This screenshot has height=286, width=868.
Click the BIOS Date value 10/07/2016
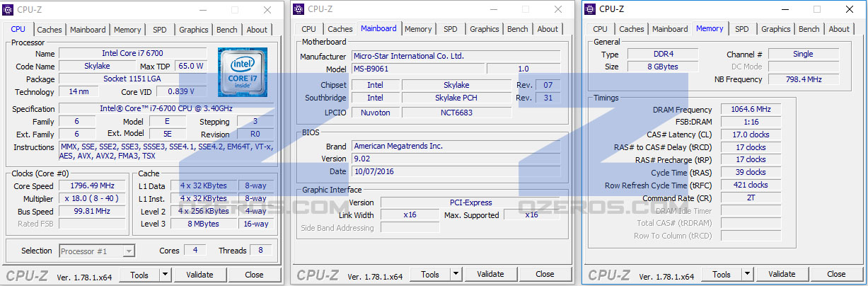456,171
